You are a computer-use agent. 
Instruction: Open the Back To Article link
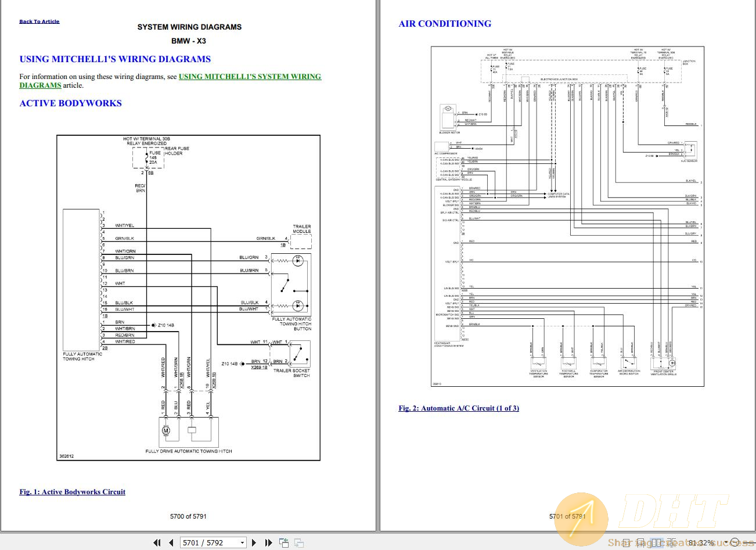(x=39, y=21)
